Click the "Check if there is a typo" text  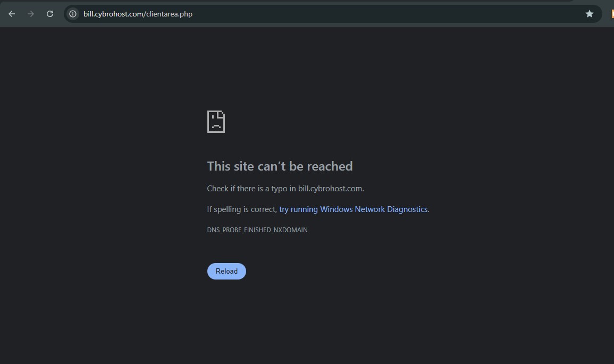tap(285, 189)
